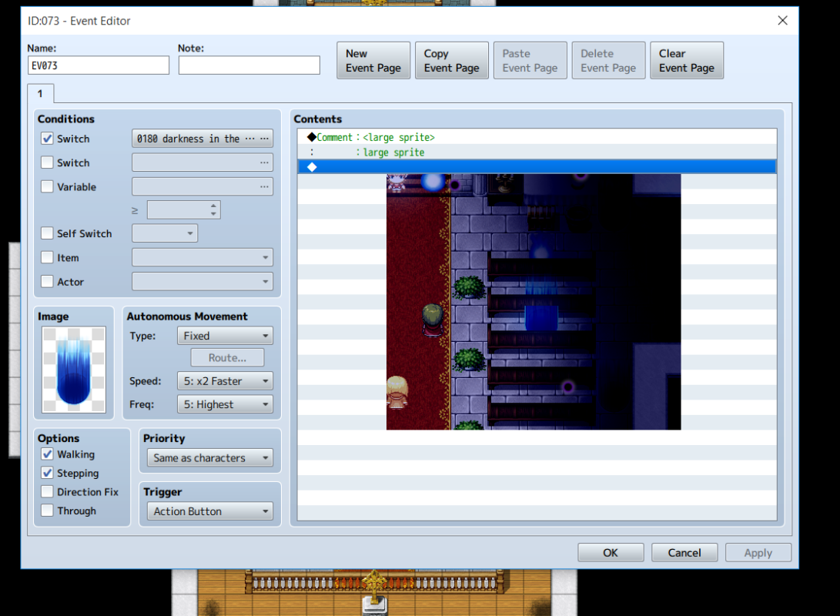840x616 pixels.
Task: Click the blue flame event image thumbnail
Action: coord(74,370)
